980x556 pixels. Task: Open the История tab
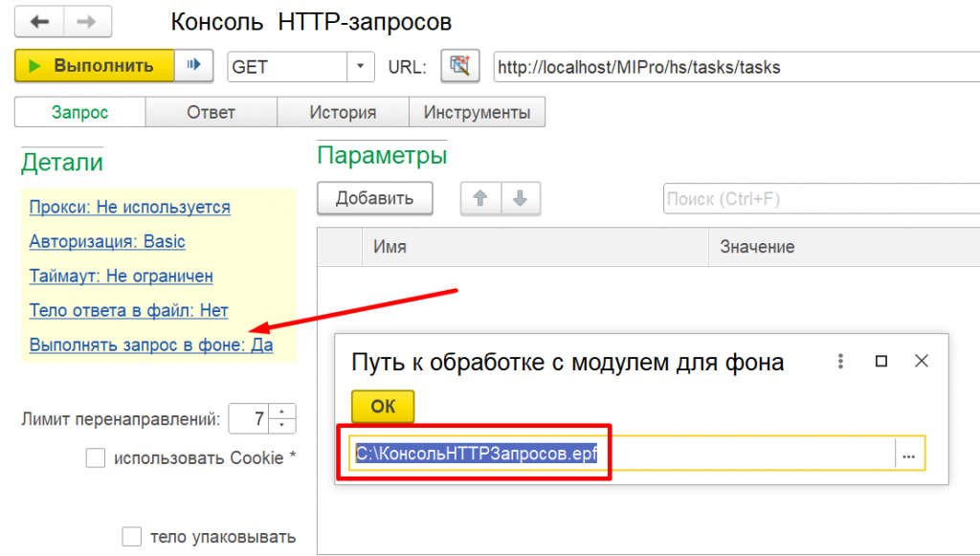coord(343,113)
